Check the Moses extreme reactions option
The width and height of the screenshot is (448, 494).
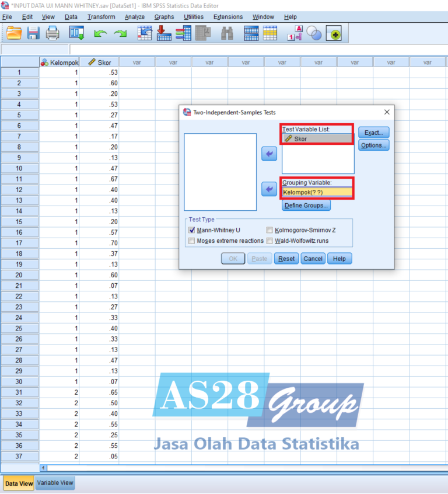[192, 241]
